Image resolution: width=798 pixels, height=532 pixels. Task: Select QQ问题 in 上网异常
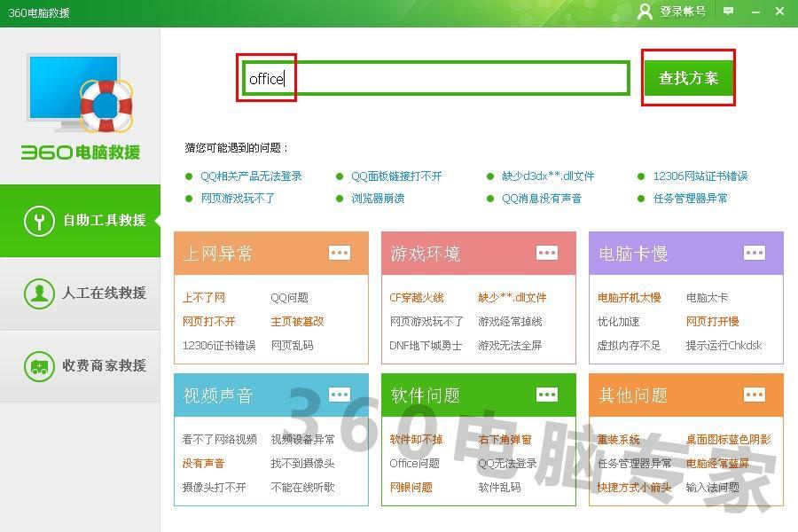coord(290,297)
